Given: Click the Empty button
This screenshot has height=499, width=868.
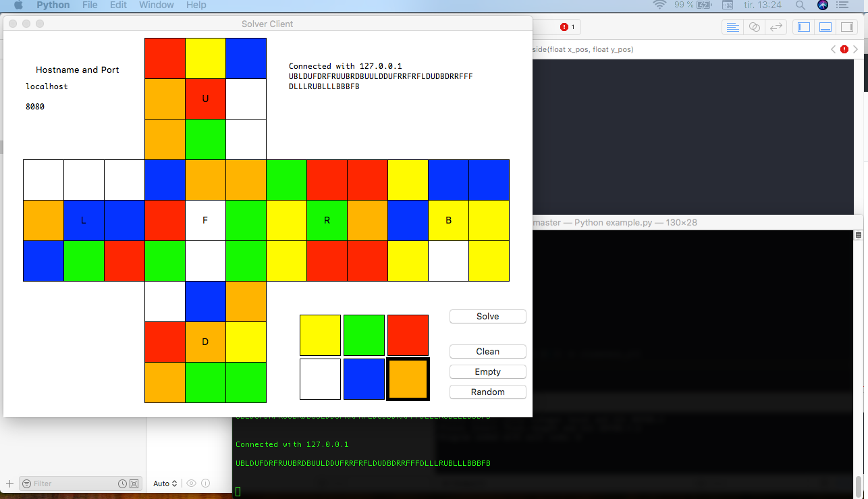Looking at the screenshot, I should (487, 371).
